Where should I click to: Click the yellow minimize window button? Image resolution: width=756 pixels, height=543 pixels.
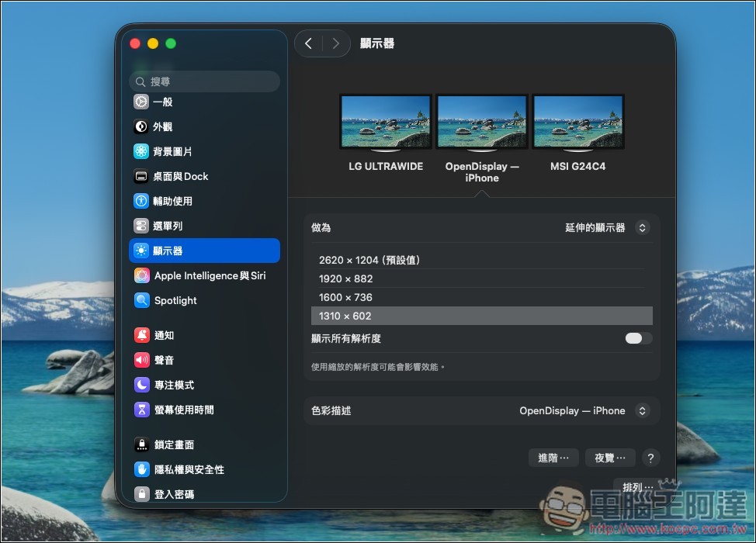pos(153,44)
